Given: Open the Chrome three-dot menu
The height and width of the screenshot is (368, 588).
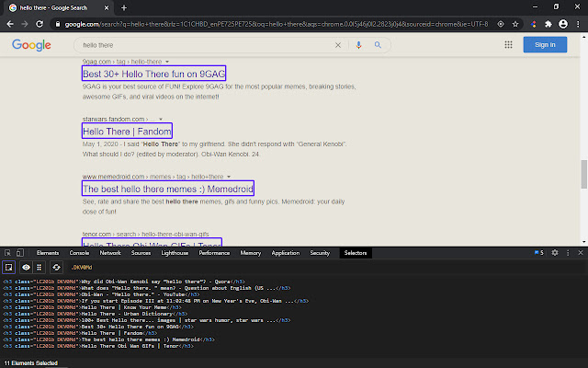Looking at the screenshot, I should tap(578, 24).
